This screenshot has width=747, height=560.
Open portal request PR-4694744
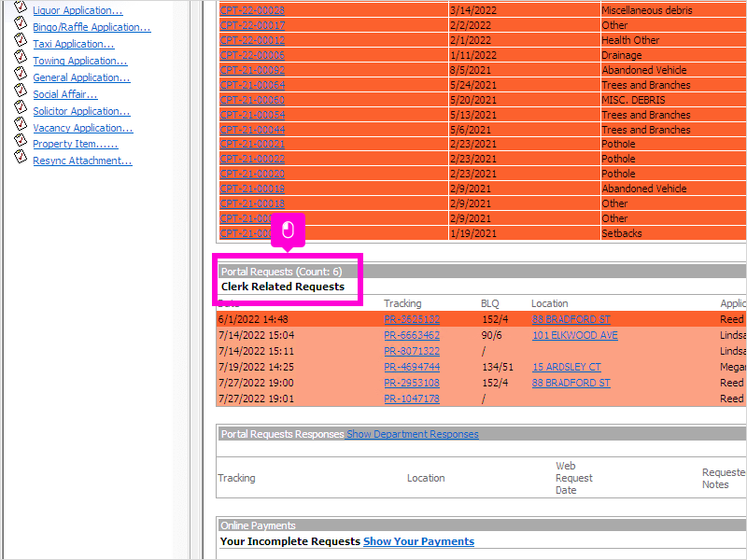coord(412,367)
